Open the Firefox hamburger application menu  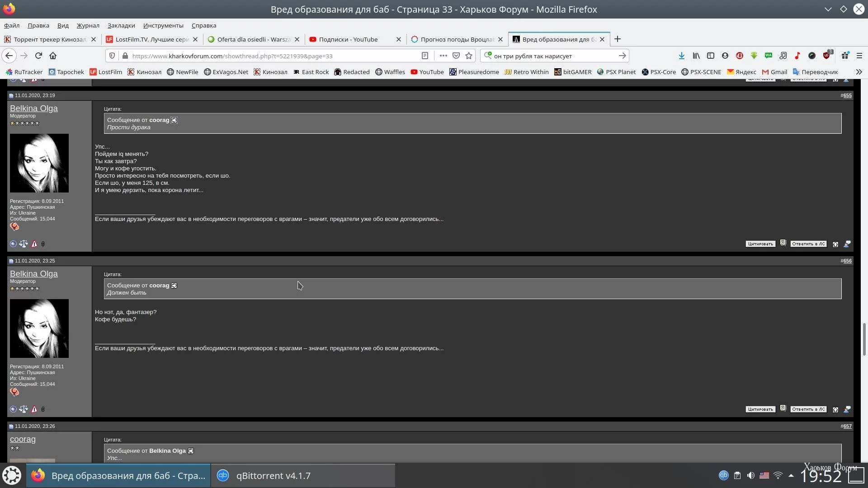[859, 56]
